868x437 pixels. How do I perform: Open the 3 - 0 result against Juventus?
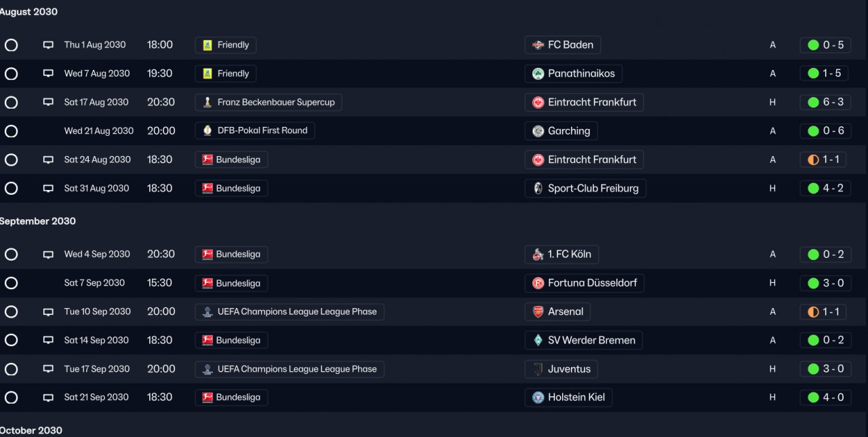(x=826, y=369)
